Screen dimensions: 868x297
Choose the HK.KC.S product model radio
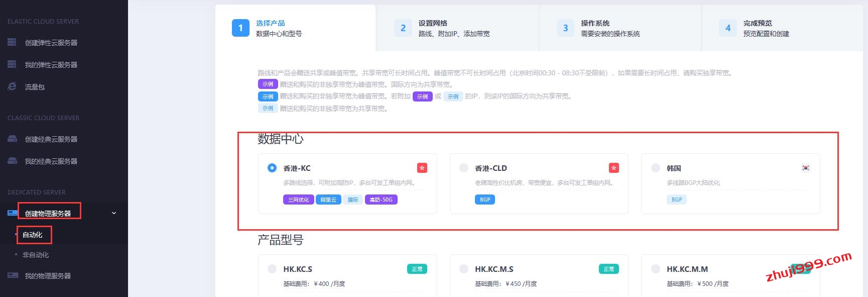pyautogui.click(x=272, y=269)
